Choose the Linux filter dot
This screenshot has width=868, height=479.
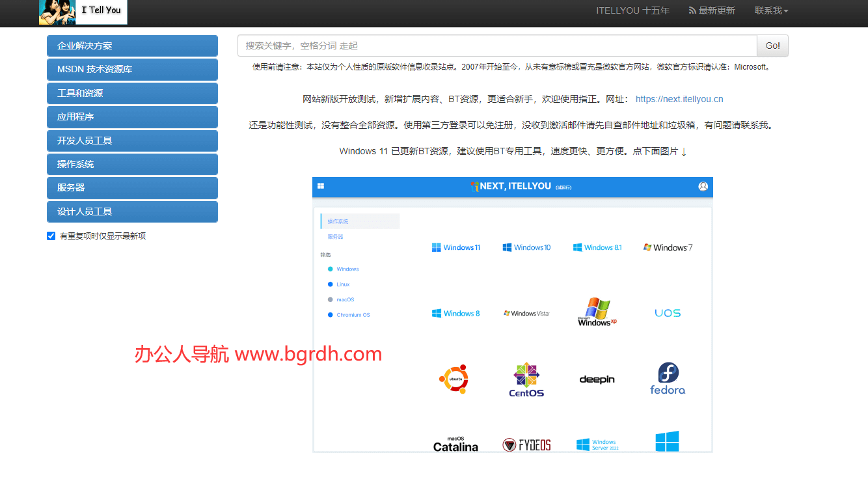click(x=331, y=284)
